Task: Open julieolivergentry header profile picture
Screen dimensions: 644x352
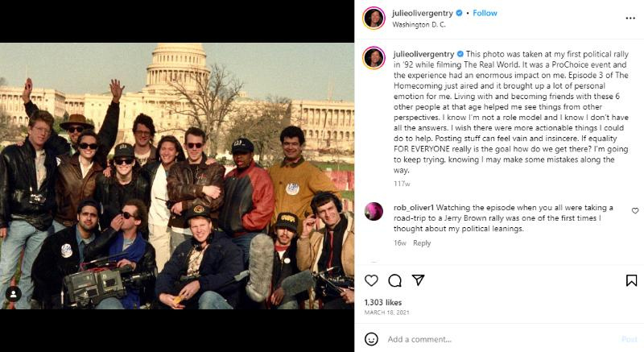Action: (374, 18)
